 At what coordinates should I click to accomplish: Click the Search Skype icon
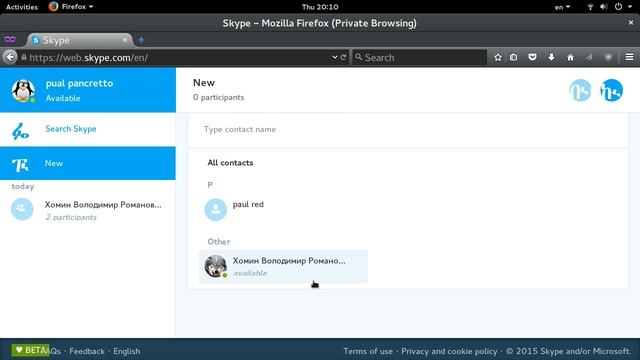point(20,131)
